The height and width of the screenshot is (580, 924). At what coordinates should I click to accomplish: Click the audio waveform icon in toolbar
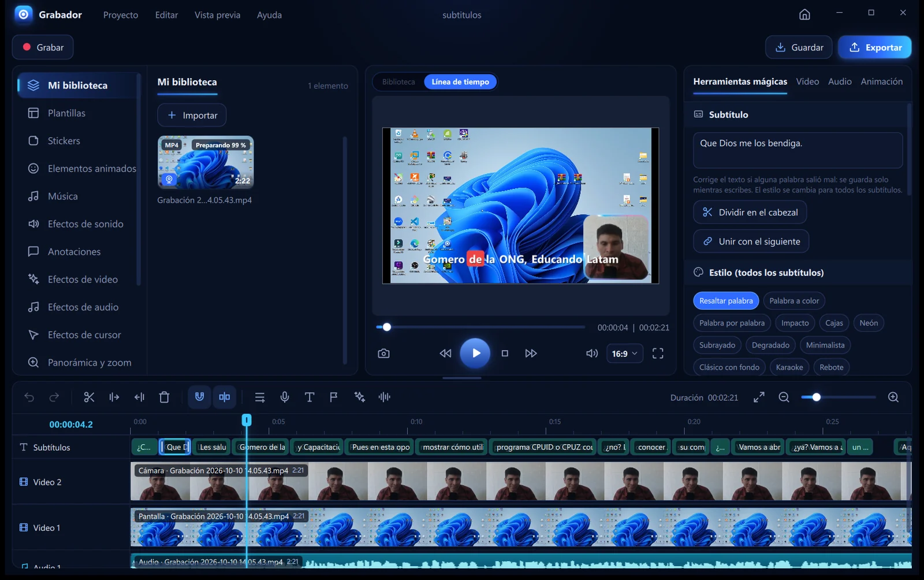click(x=384, y=397)
